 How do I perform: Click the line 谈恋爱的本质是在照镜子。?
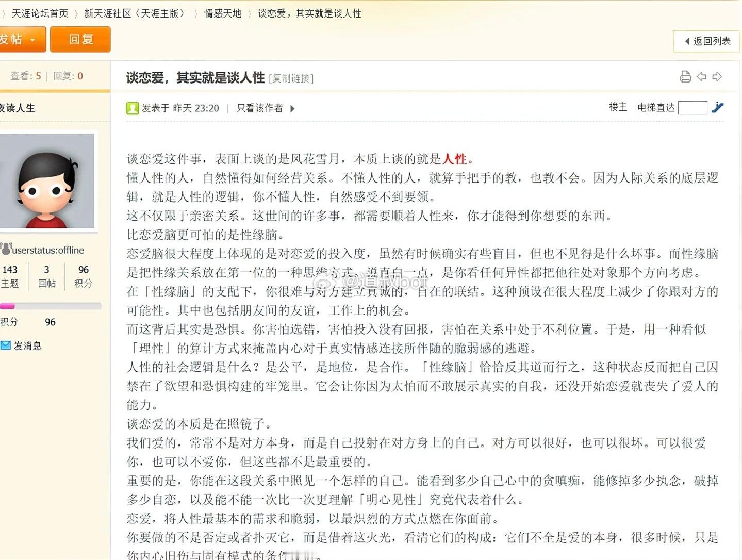pyautogui.click(x=200, y=424)
